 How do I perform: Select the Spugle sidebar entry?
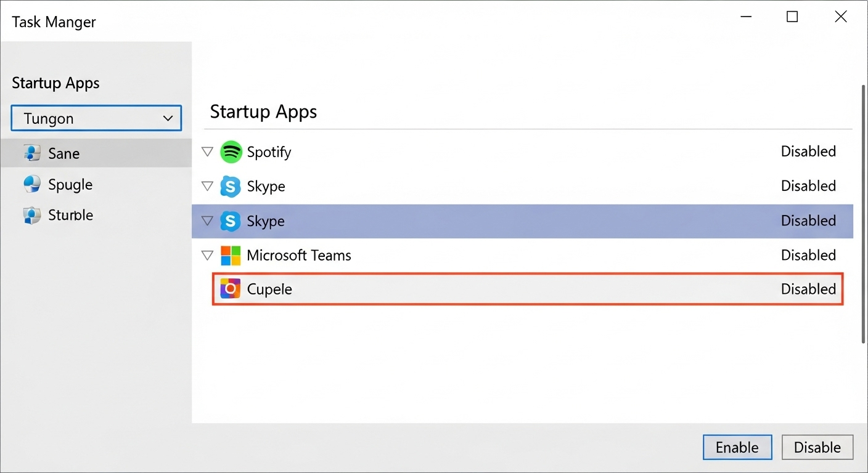click(69, 184)
